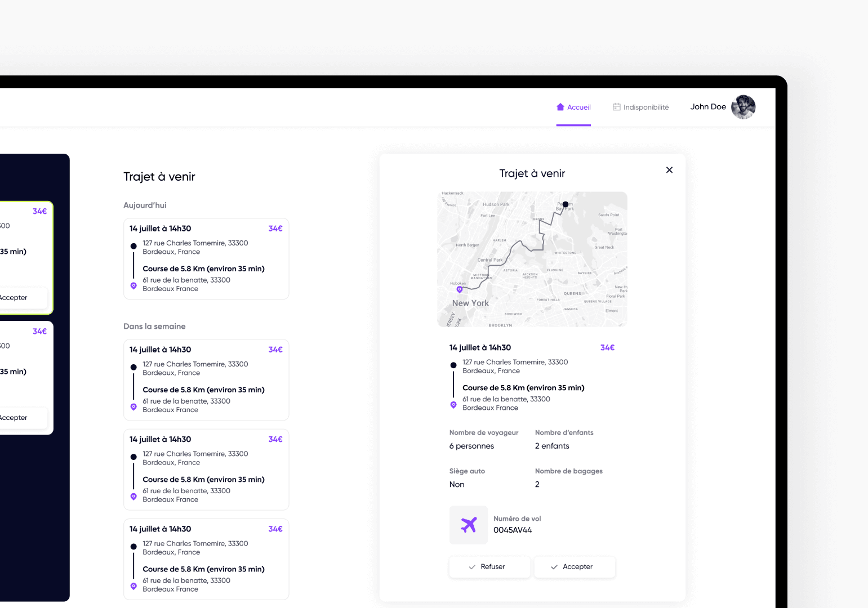The height and width of the screenshot is (608, 868).
Task: Click the Accueil home icon
Action: tap(560, 107)
